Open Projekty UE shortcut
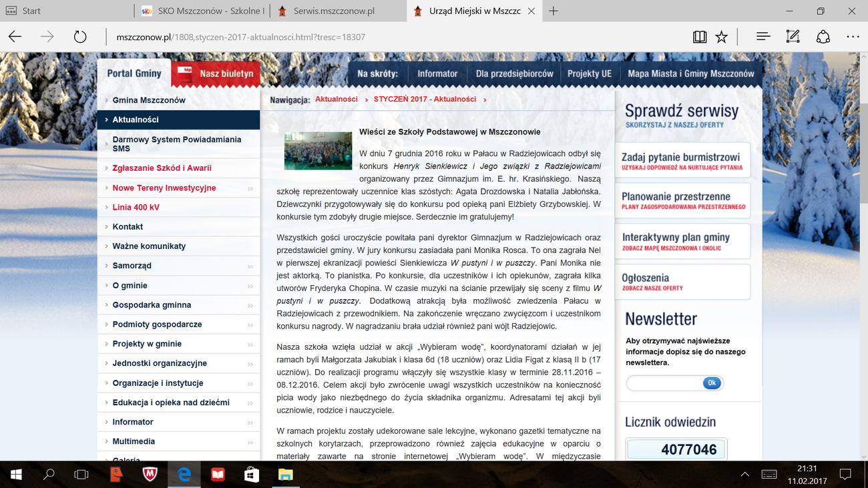This screenshot has height=488, width=868. click(x=590, y=73)
